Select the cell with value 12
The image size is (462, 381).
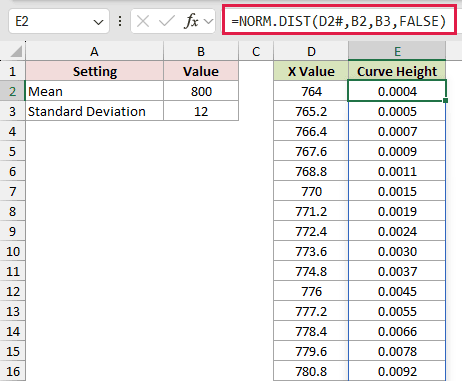[201, 111]
